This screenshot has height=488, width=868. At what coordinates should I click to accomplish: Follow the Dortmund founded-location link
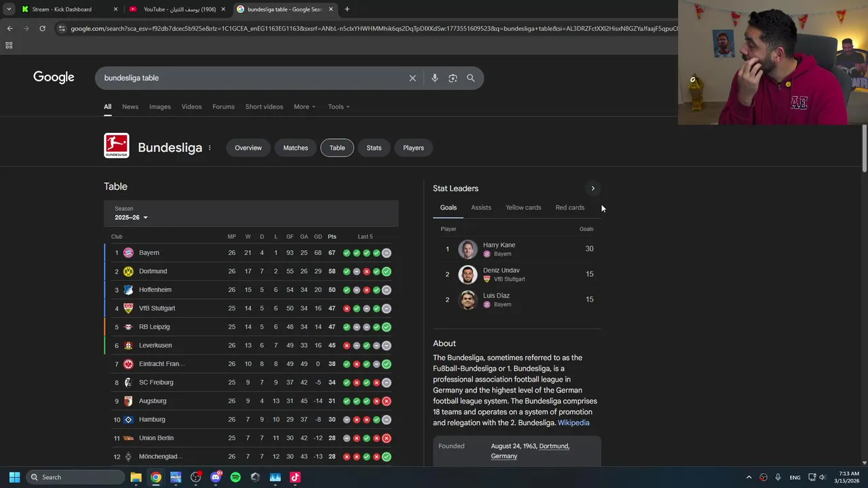point(553,446)
